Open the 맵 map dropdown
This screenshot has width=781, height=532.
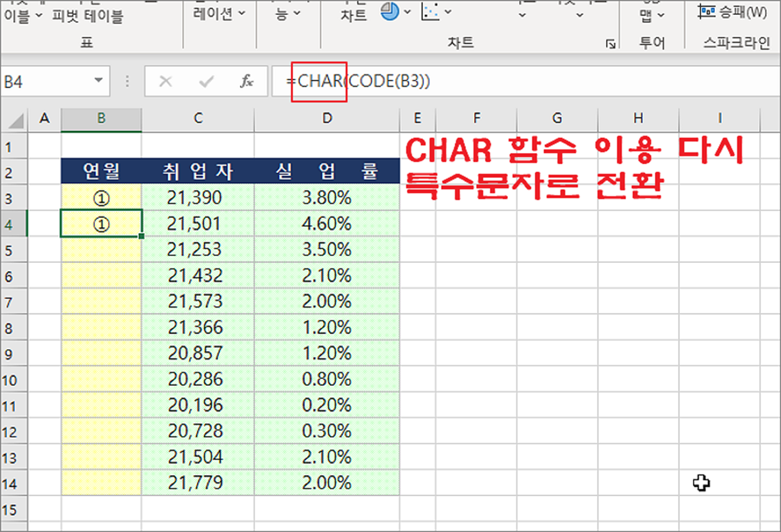point(652,16)
